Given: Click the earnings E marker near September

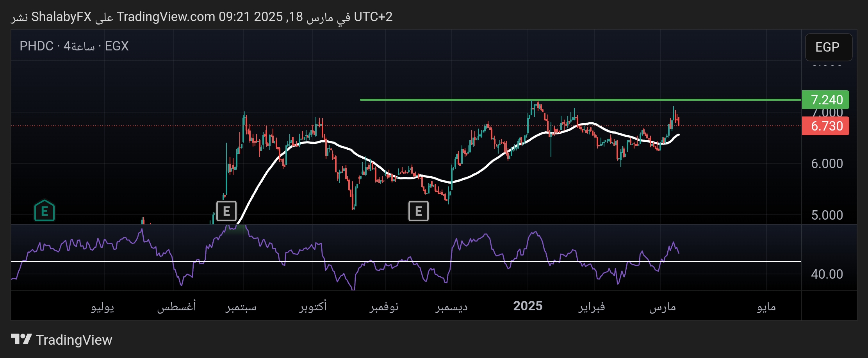Looking at the screenshot, I should [x=226, y=211].
